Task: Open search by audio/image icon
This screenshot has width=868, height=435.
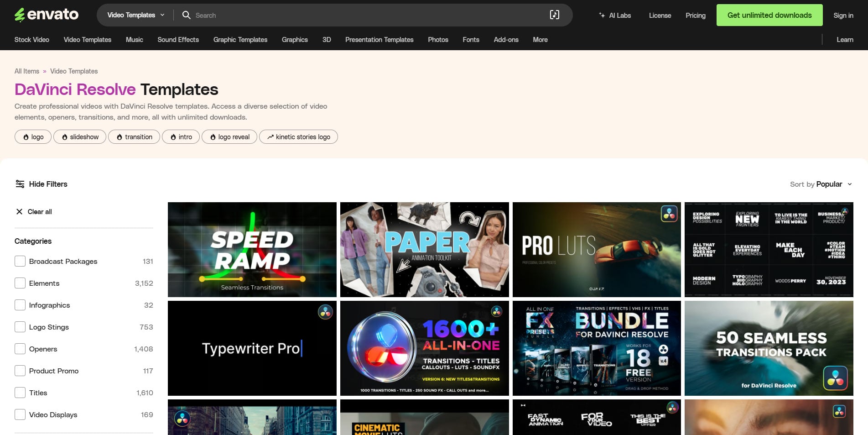Action: [x=554, y=15]
